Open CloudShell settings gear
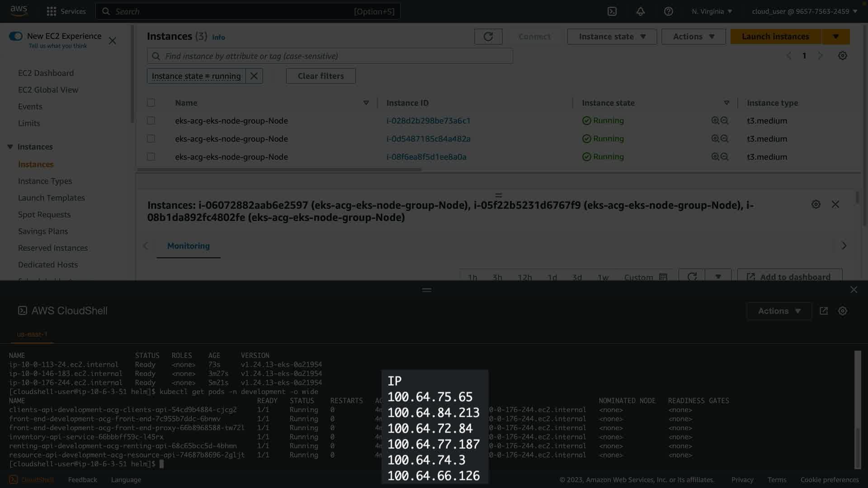 [842, 311]
